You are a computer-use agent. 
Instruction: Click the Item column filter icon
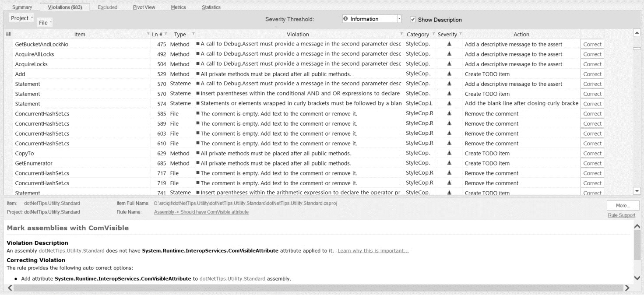(148, 34)
